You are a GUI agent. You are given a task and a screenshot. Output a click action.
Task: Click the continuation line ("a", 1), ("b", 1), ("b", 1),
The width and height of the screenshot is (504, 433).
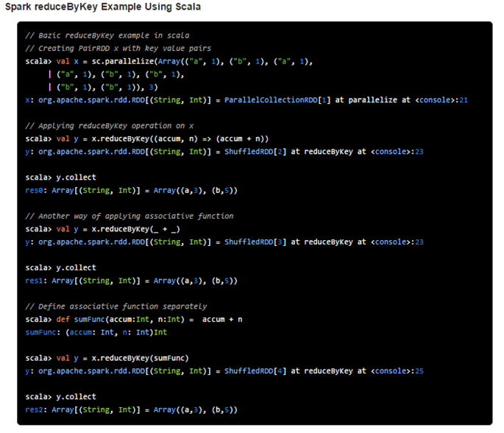point(116,74)
